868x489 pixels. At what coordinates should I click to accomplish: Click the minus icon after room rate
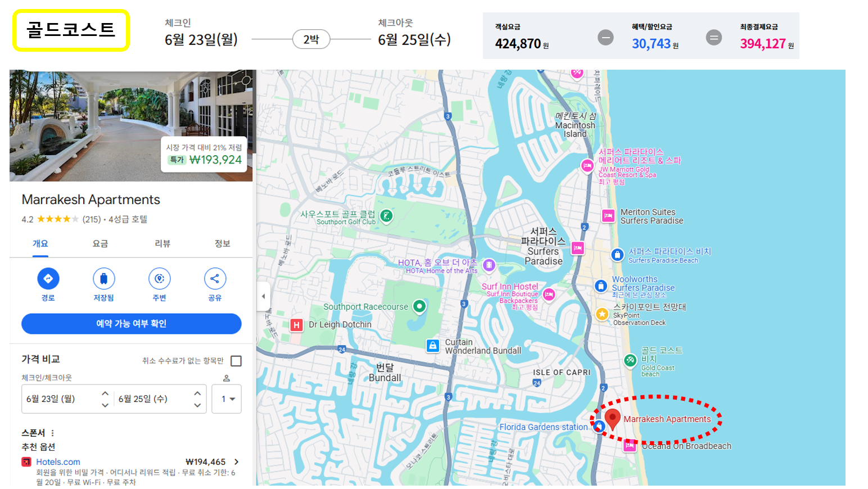(x=605, y=38)
